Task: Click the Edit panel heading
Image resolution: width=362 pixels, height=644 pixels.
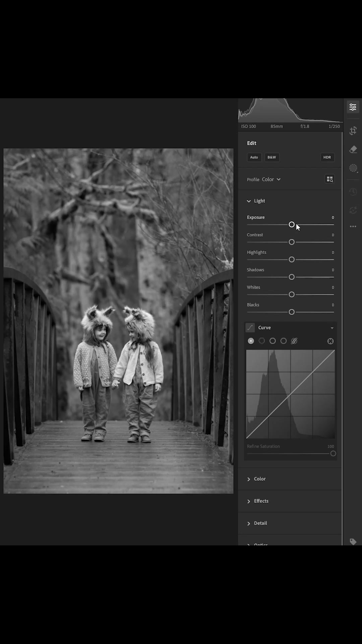Action: click(252, 143)
